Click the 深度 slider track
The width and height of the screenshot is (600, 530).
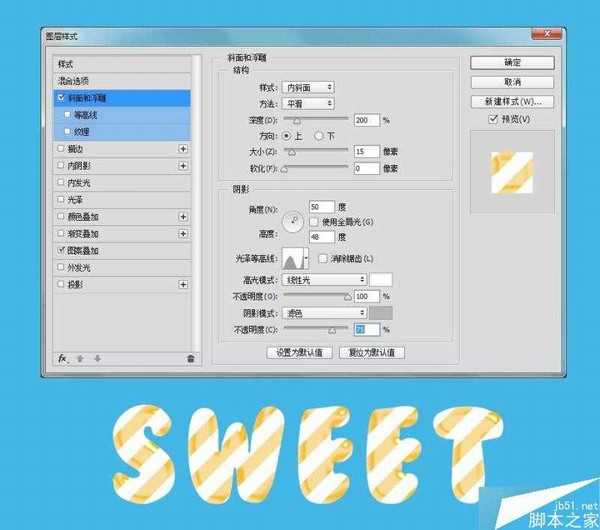pos(316,119)
